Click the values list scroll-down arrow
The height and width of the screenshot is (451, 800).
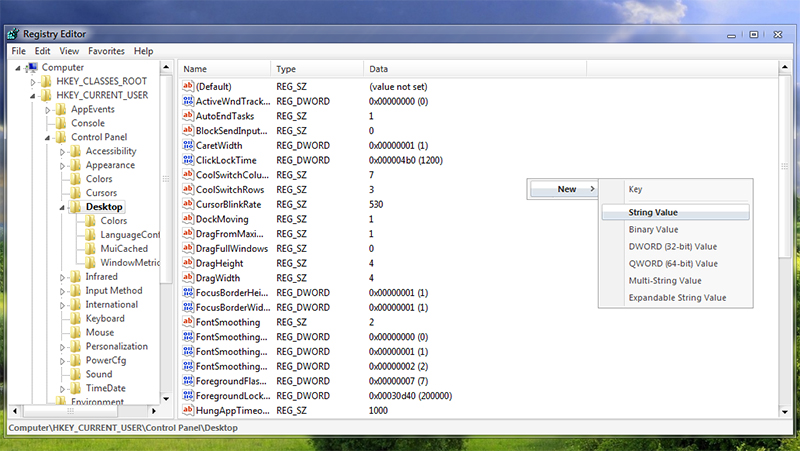click(x=785, y=412)
